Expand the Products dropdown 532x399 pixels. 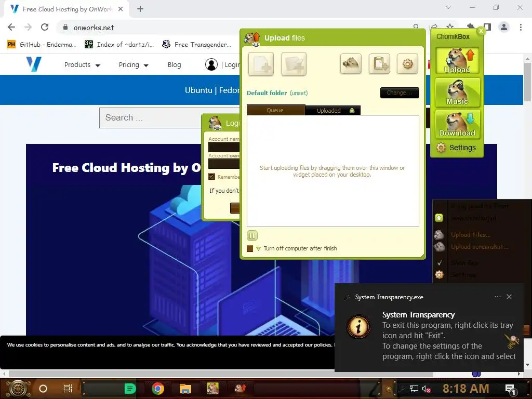point(82,65)
